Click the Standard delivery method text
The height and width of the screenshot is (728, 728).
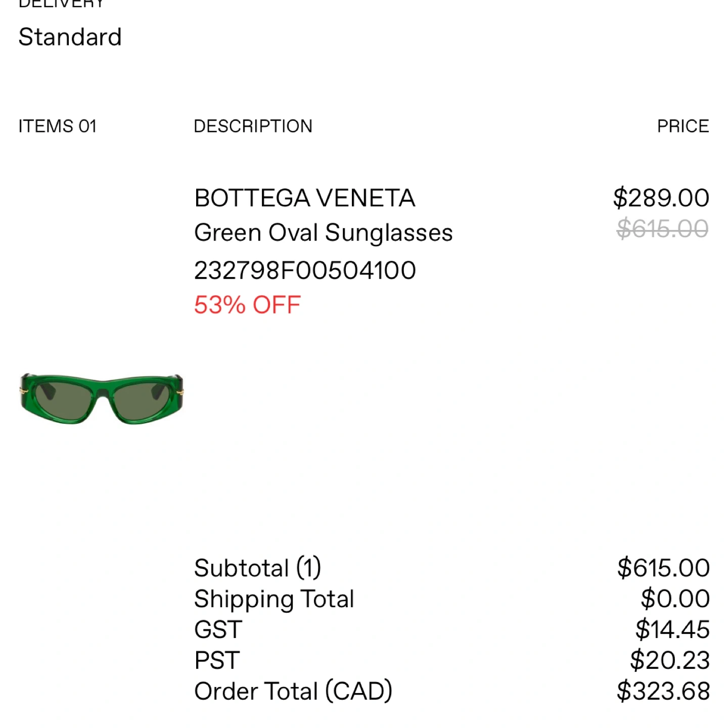click(70, 37)
